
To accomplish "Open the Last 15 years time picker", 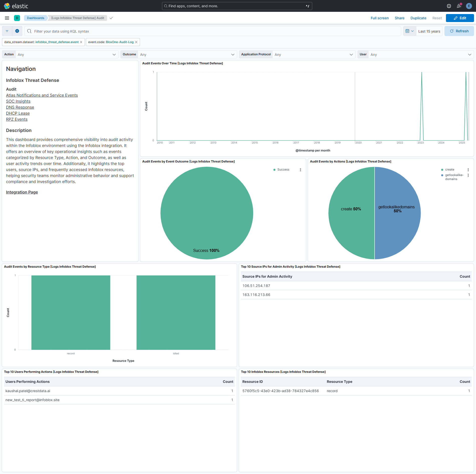I will click(429, 31).
